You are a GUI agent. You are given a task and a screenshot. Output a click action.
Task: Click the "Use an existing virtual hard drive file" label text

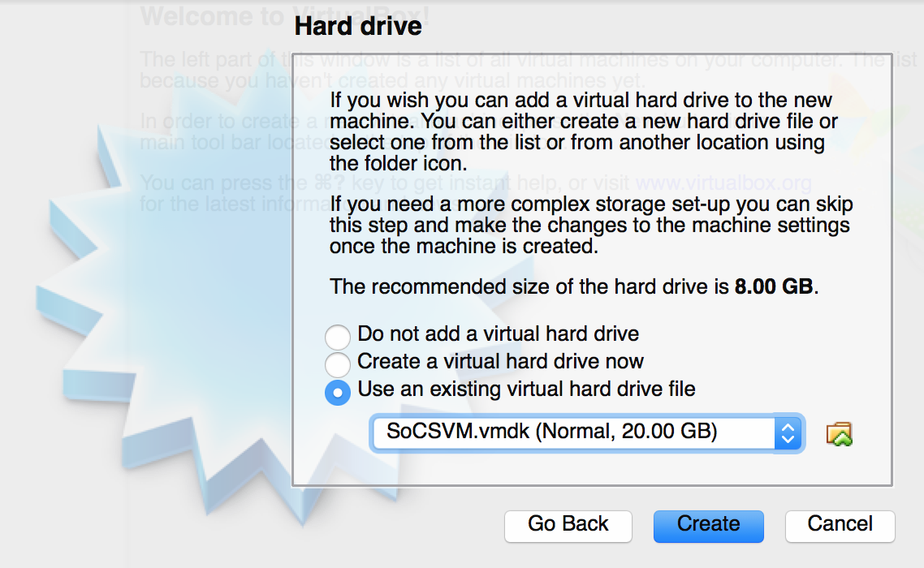coord(526,389)
